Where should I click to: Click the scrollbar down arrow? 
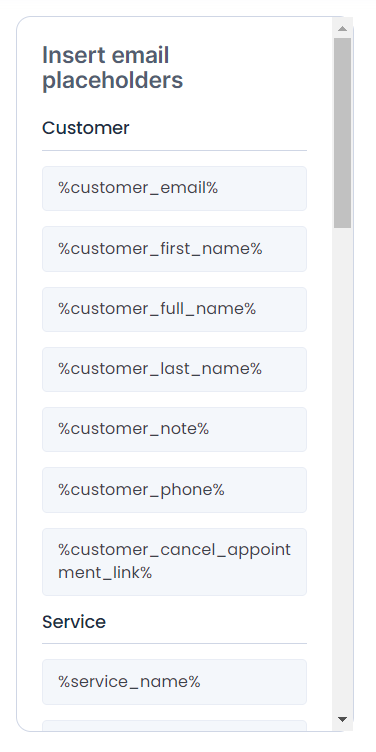coord(342,719)
